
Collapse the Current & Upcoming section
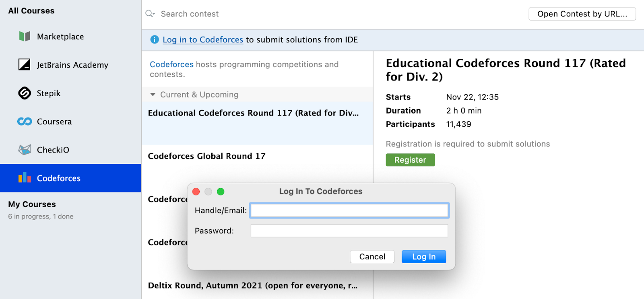point(153,95)
